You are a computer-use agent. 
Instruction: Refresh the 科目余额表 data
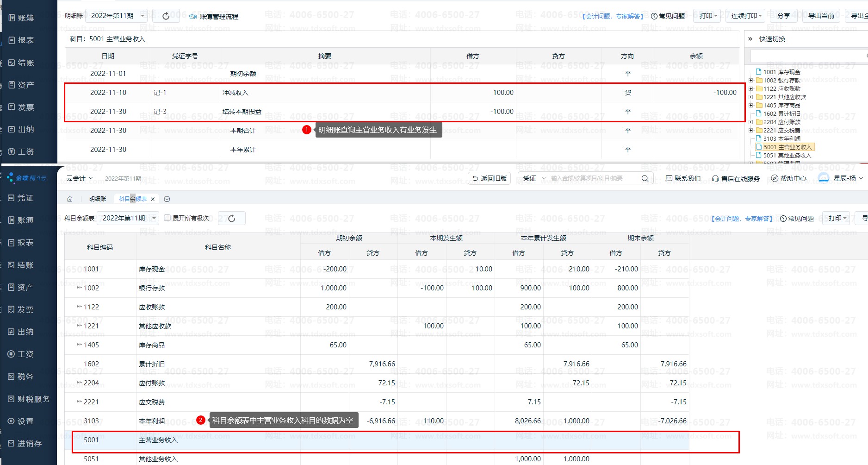pyautogui.click(x=232, y=218)
